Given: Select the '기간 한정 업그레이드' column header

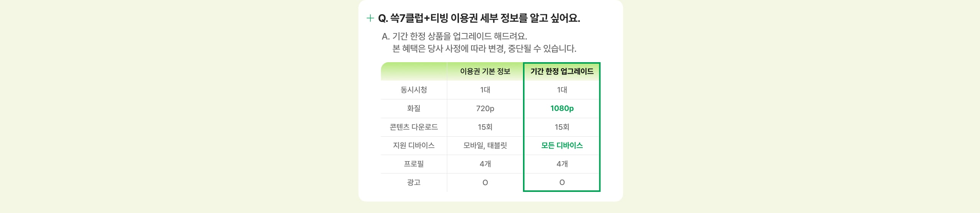Looking at the screenshot, I should tap(562, 71).
